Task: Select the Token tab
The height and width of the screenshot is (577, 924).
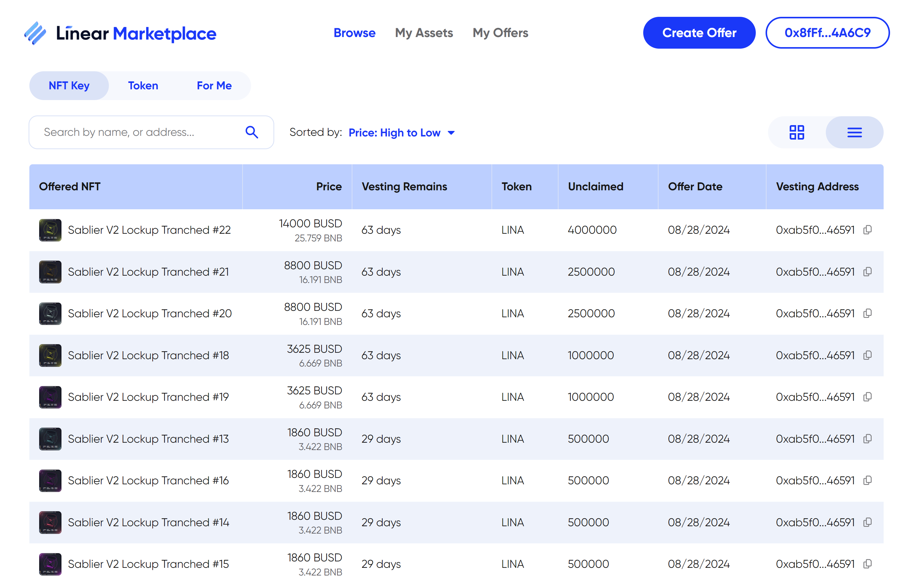Action: coord(143,85)
